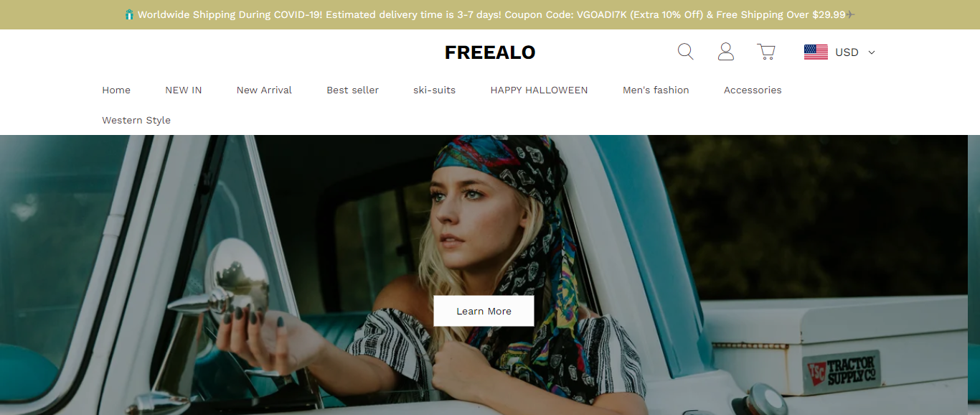Click the gift icon in announcement bar
The width and height of the screenshot is (980, 415).
click(129, 14)
